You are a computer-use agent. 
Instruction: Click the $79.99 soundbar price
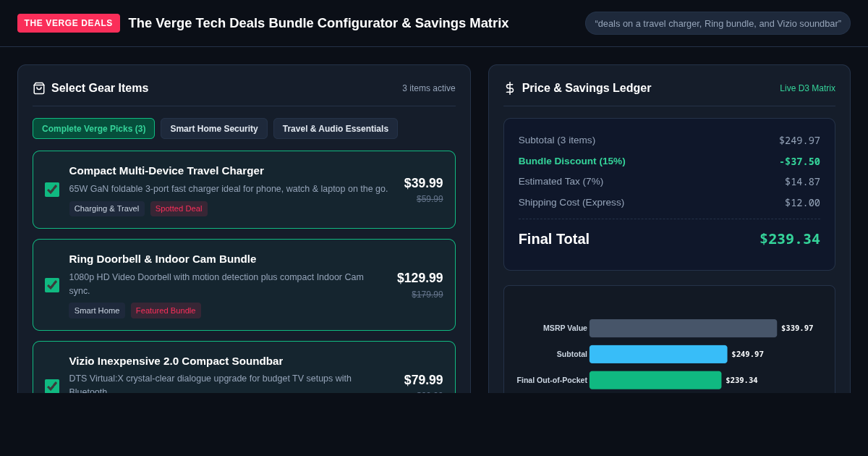click(423, 380)
